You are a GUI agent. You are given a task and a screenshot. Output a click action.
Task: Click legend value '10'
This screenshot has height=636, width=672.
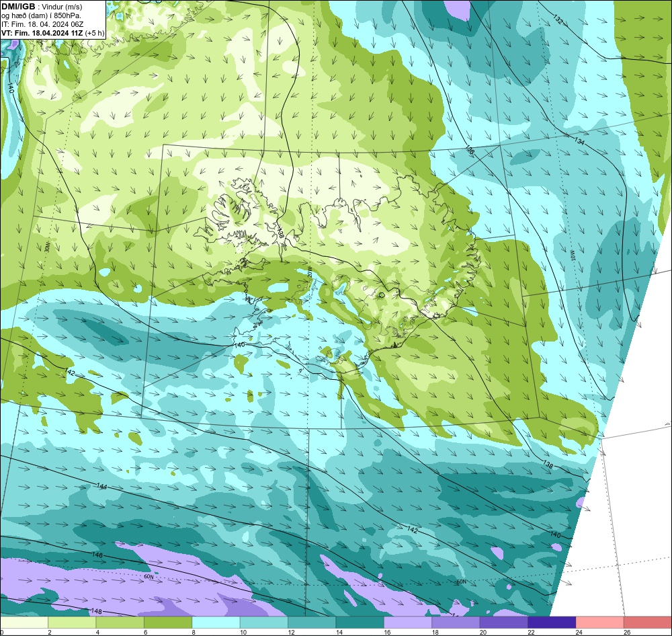[x=243, y=632]
